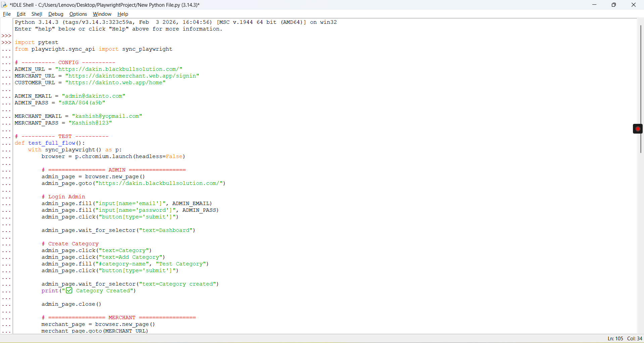Click the vertical scrollbar thumb
The width and height of the screenshot is (644, 343).
point(641,89)
